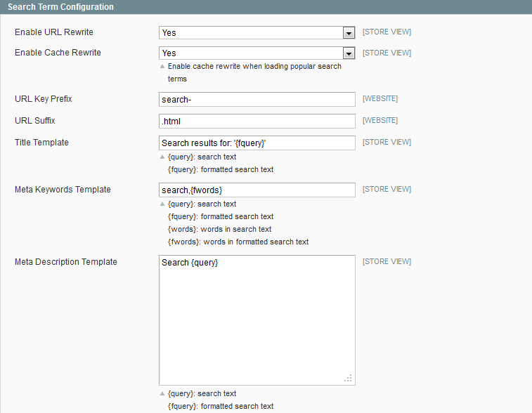Viewport: 532px width, 413px height.
Task: Click STORE VIEW scope beside Meta Keywords Template
Action: [387, 189]
